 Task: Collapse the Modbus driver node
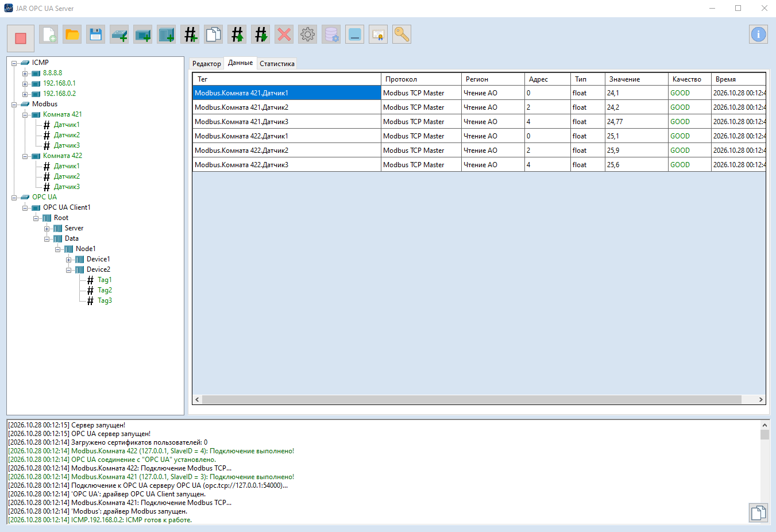click(14, 105)
